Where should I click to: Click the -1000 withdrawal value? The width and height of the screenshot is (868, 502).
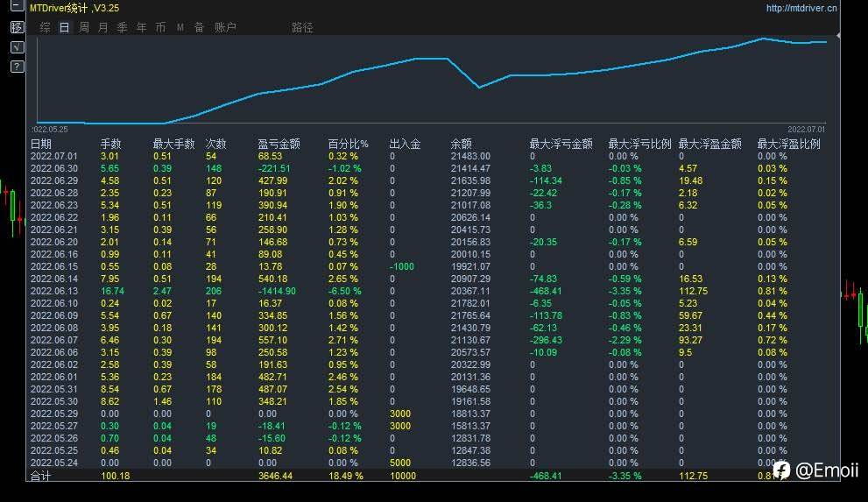pyautogui.click(x=402, y=267)
